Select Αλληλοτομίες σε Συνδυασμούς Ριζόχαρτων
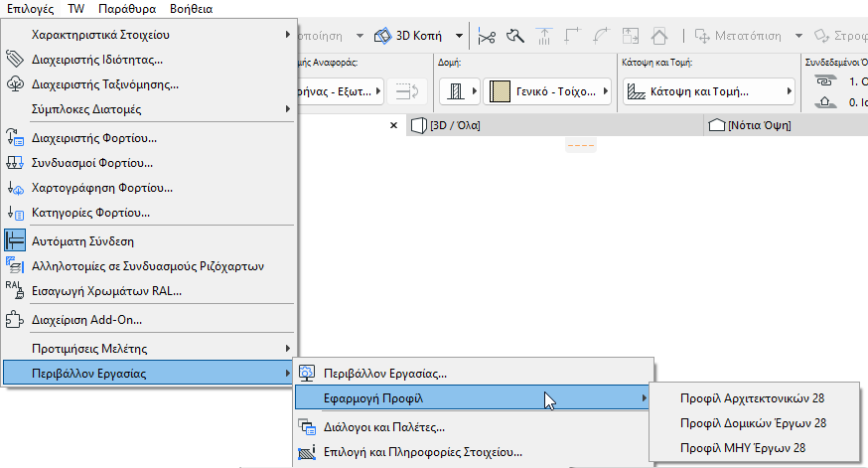Screen dimensions: 868x468 [x=149, y=266]
